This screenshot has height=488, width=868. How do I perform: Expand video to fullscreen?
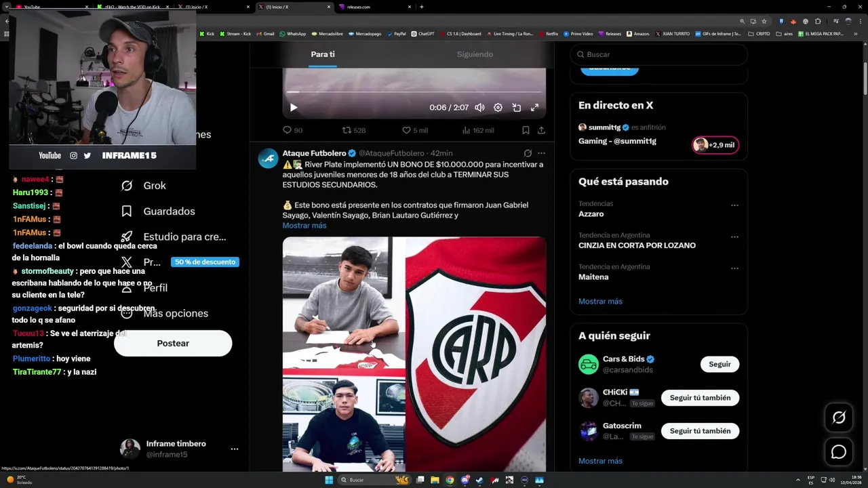pyautogui.click(x=534, y=107)
